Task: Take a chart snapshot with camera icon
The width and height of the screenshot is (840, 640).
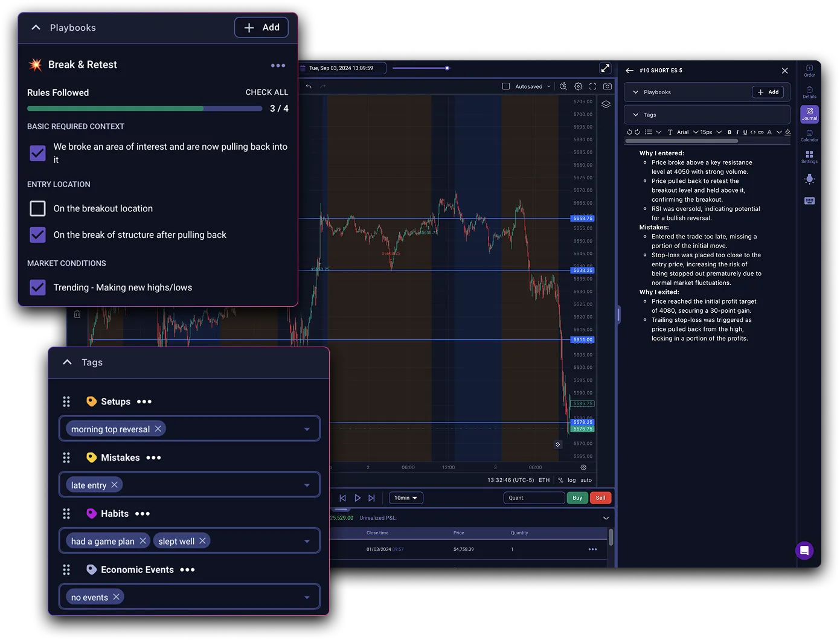Action: point(608,86)
